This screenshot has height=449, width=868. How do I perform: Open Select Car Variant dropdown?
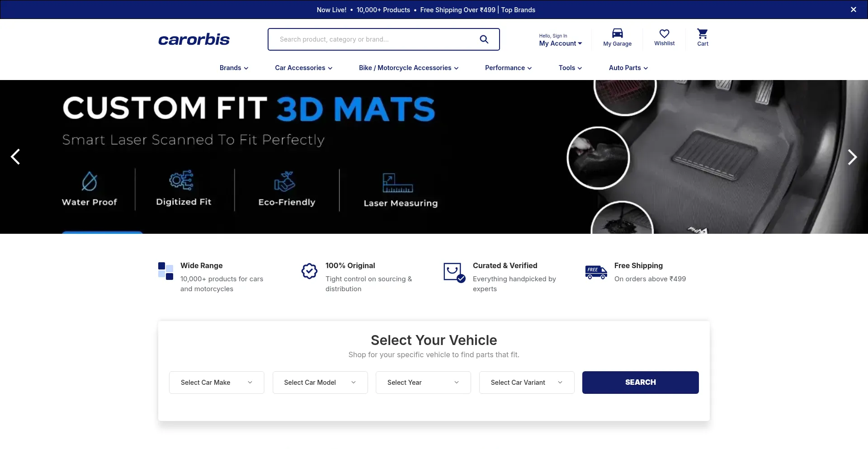[527, 383]
